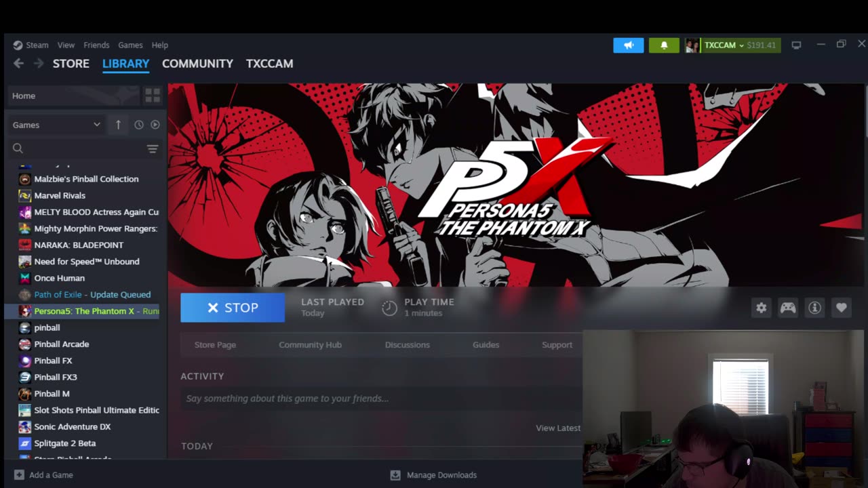Open the Guides link
868x488 pixels.
486,345
